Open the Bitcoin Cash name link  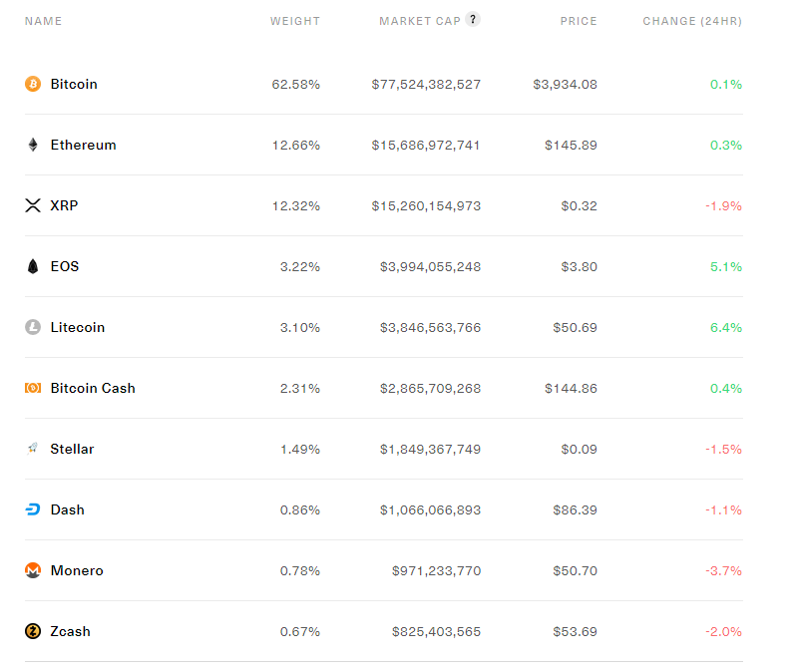(93, 389)
